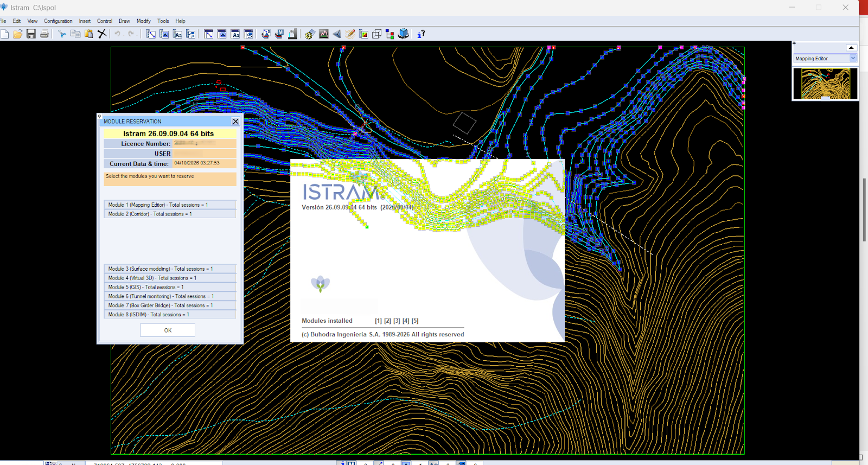Image resolution: width=868 pixels, height=465 pixels.
Task: Reserve Module 1 (Mapping Editor)
Action: 170,205
